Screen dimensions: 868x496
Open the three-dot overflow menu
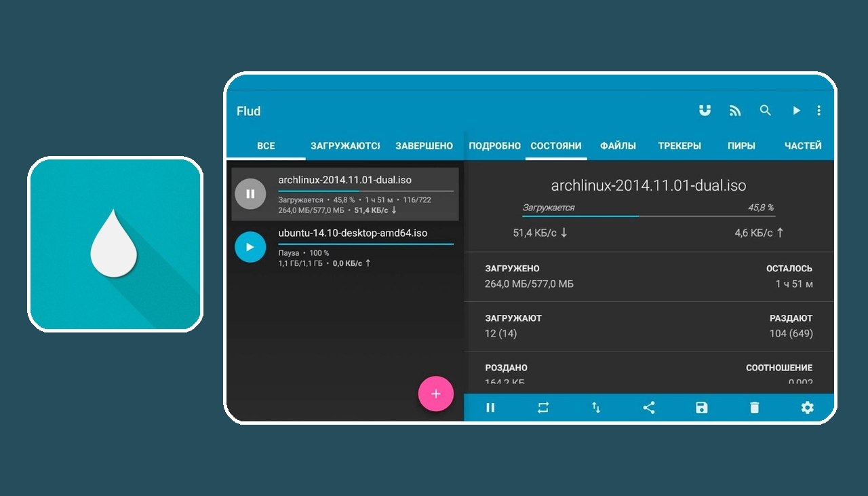tap(818, 111)
